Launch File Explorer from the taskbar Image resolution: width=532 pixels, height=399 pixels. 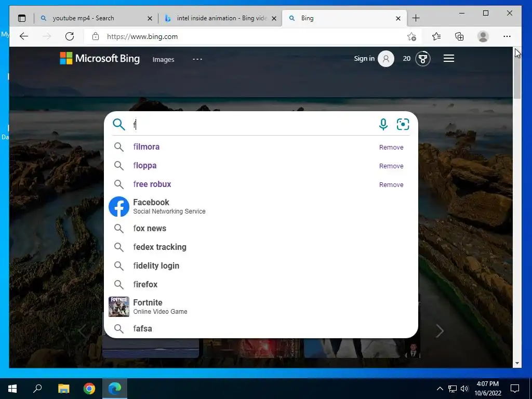[x=63, y=389]
